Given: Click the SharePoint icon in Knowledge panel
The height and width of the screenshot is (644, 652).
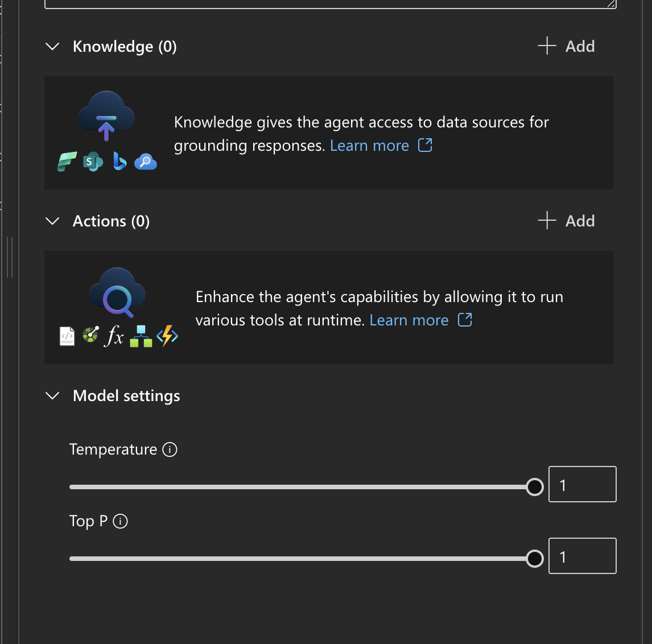Looking at the screenshot, I should tap(93, 162).
